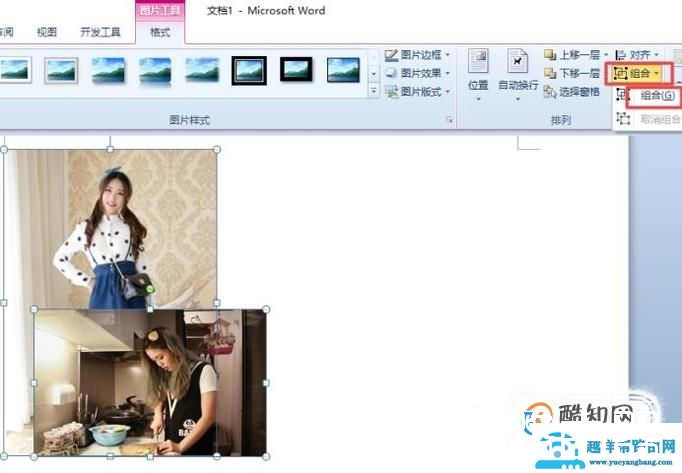Select the kitchen photo in document
682x473 pixels.
150,382
